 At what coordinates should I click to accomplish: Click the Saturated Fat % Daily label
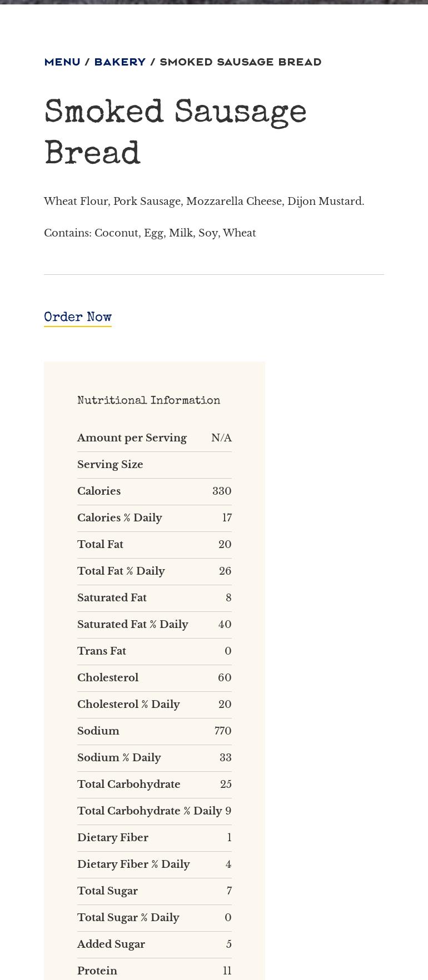click(132, 625)
